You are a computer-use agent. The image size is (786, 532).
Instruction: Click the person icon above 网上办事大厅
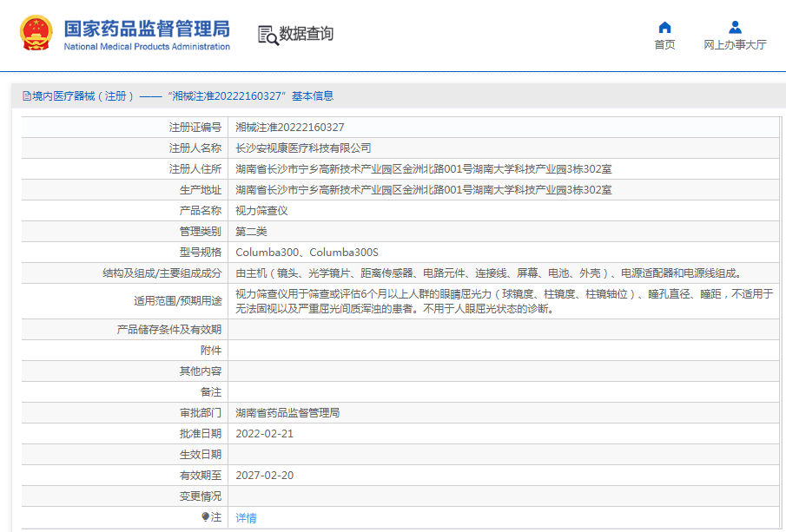(x=735, y=27)
